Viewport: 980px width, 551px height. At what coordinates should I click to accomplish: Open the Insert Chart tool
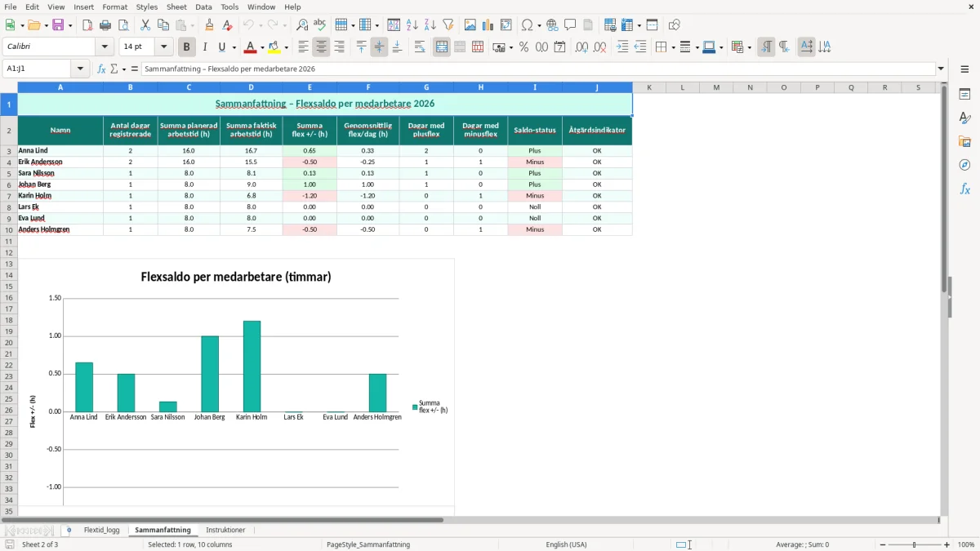(488, 25)
